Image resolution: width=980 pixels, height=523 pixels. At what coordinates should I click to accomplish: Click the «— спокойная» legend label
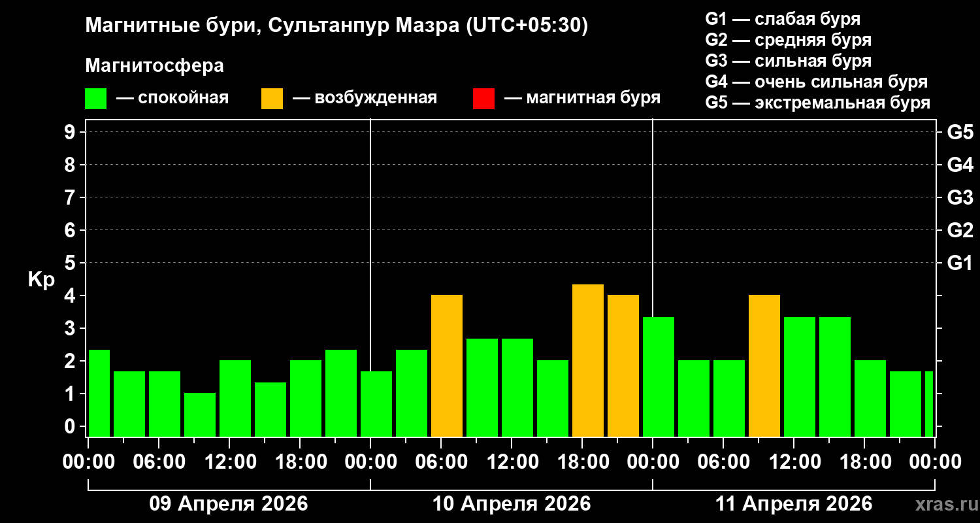(x=172, y=98)
